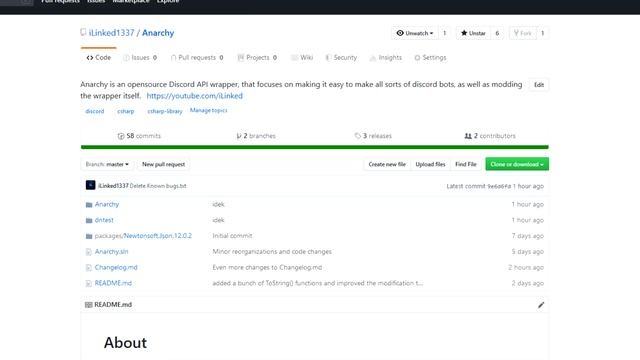
Task: View the 2 contributors
Action: click(490, 136)
